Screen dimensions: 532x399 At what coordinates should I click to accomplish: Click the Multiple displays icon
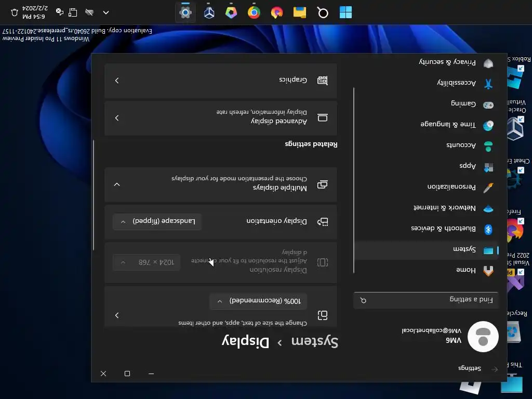pyautogui.click(x=322, y=184)
